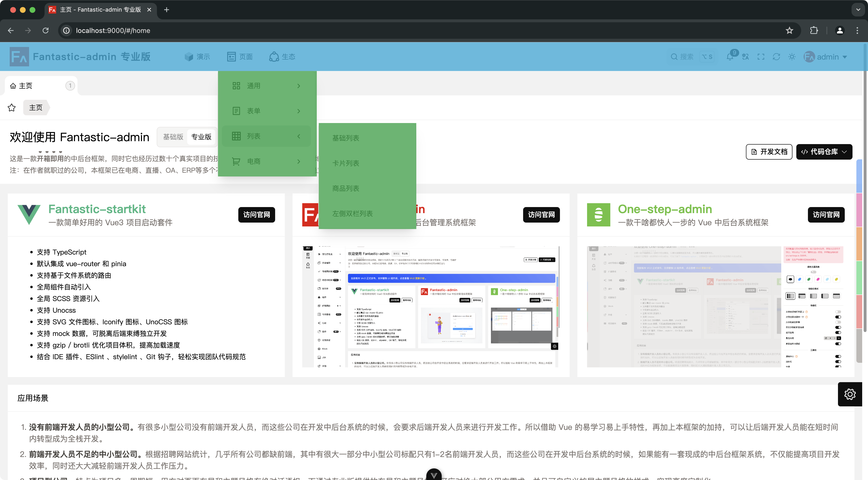The height and width of the screenshot is (480, 868).
Task: Click the notification bell icon
Action: coord(730,57)
